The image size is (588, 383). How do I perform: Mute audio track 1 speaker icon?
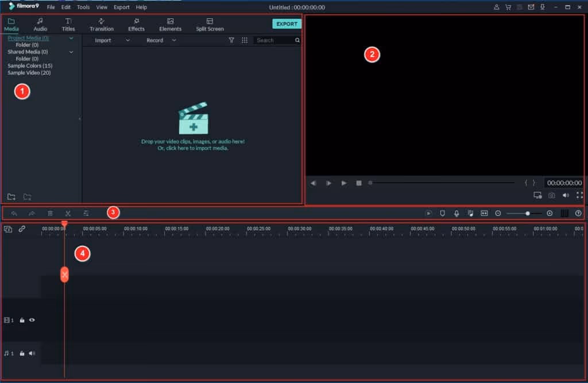(x=32, y=353)
